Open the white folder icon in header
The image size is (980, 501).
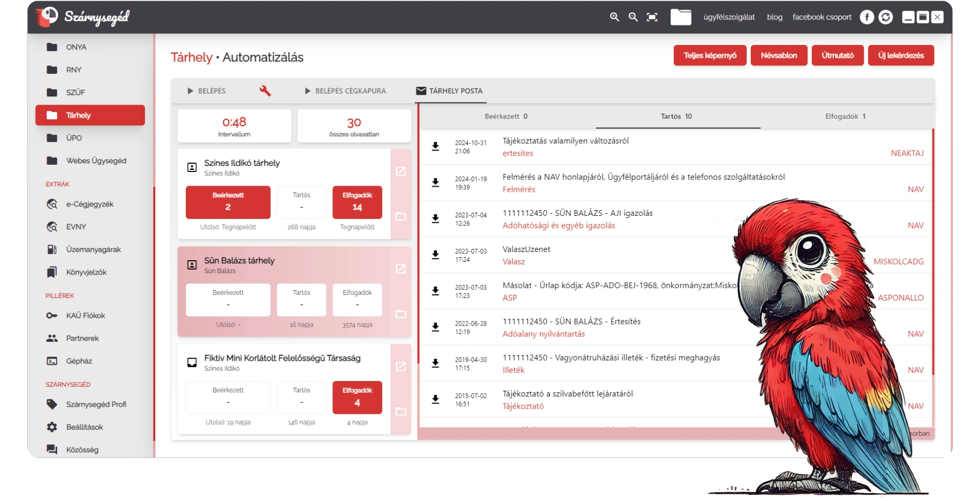[x=680, y=17]
